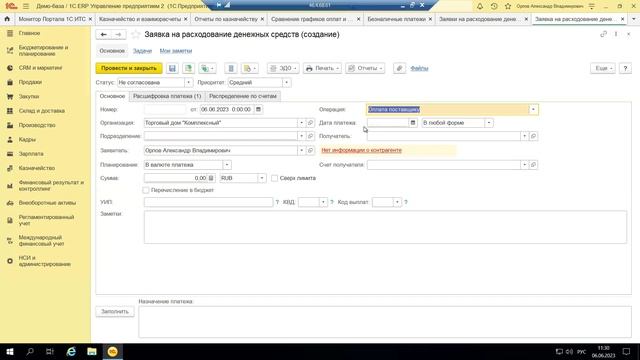Viewport: 640px width, 360px height.
Task: Open the Организация record via its open icon
Action: point(310,122)
